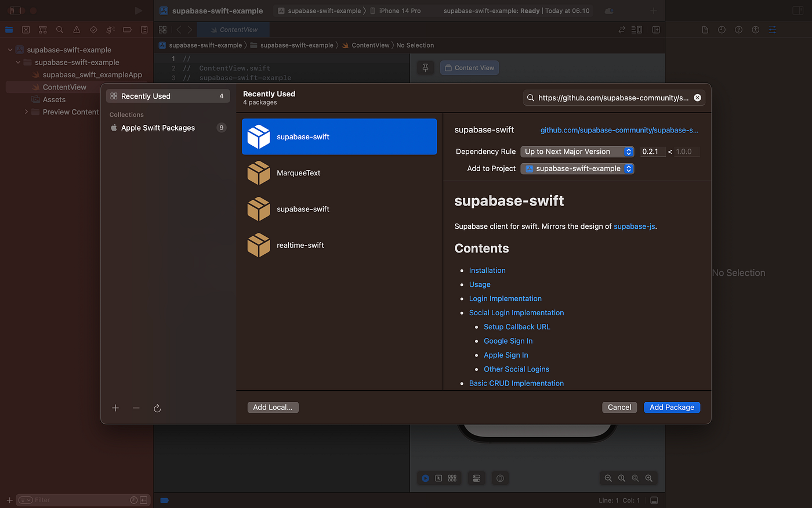The height and width of the screenshot is (508, 812).
Task: Refresh the package list with reload icon
Action: [x=157, y=408]
